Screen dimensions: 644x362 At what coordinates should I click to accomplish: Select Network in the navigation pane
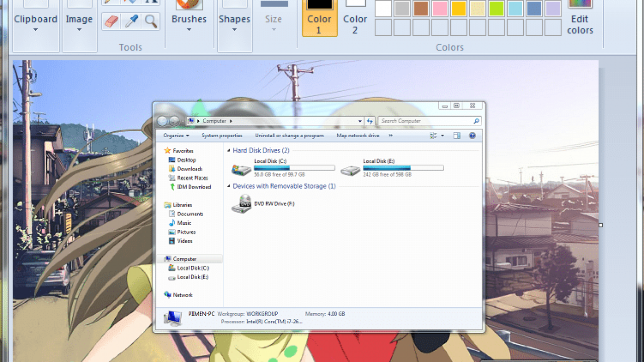click(x=178, y=295)
